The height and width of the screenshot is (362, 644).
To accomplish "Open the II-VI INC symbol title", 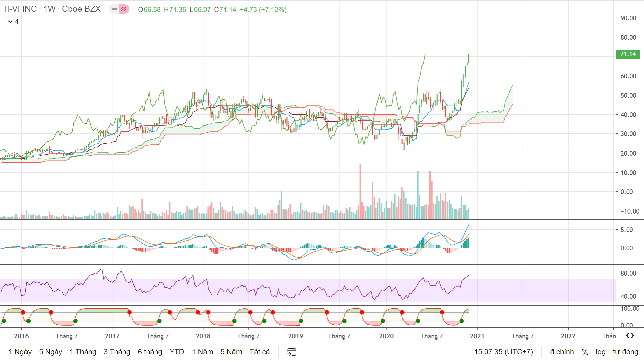I will pos(21,9).
